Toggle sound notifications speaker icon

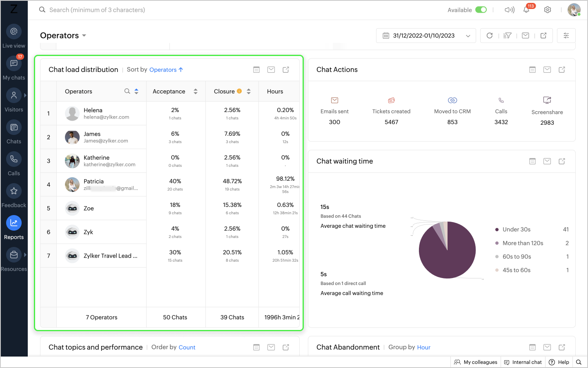(509, 10)
